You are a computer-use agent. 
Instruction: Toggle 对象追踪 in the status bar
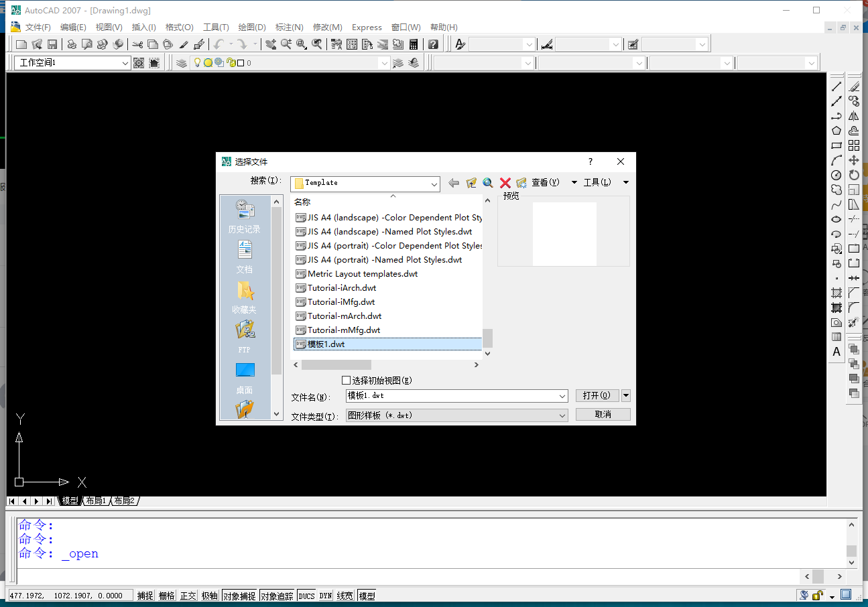[x=277, y=596]
